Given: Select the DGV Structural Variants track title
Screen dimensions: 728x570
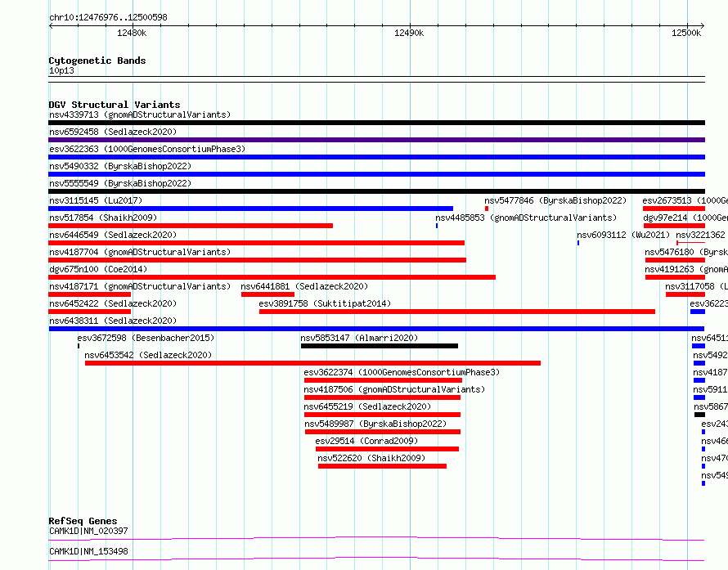Looking at the screenshot, I should coord(115,105).
